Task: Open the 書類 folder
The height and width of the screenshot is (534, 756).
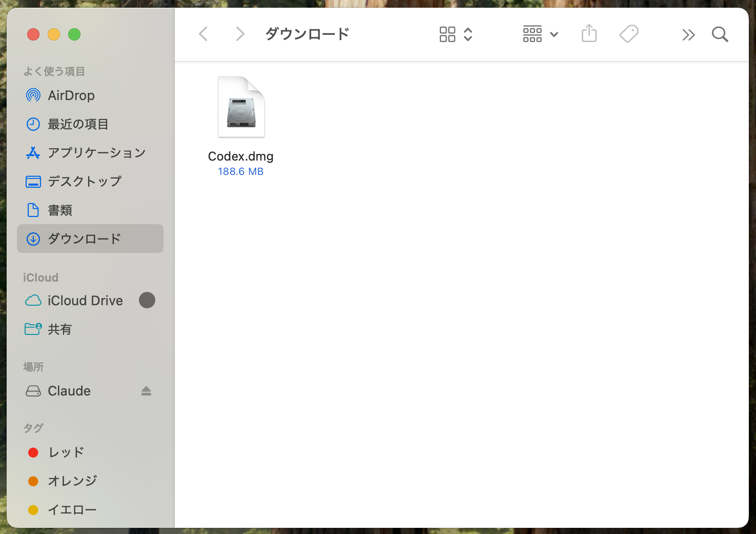Action: pos(60,210)
